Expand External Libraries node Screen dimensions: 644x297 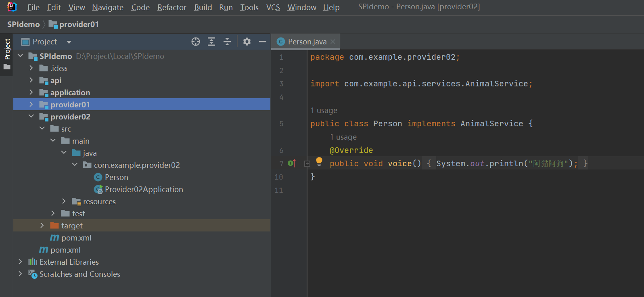21,261
